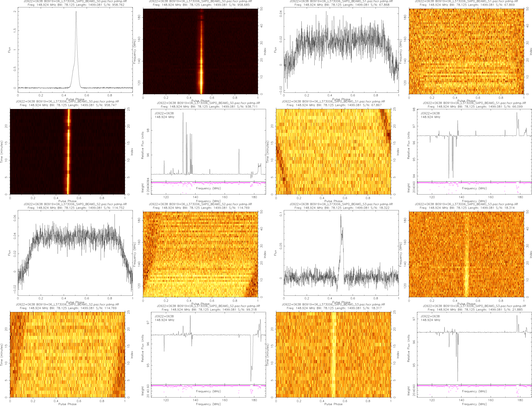The image size is (532, 406).
Task: Open the S0 frequency versus phase heatmap
Action: (x=200, y=51)
